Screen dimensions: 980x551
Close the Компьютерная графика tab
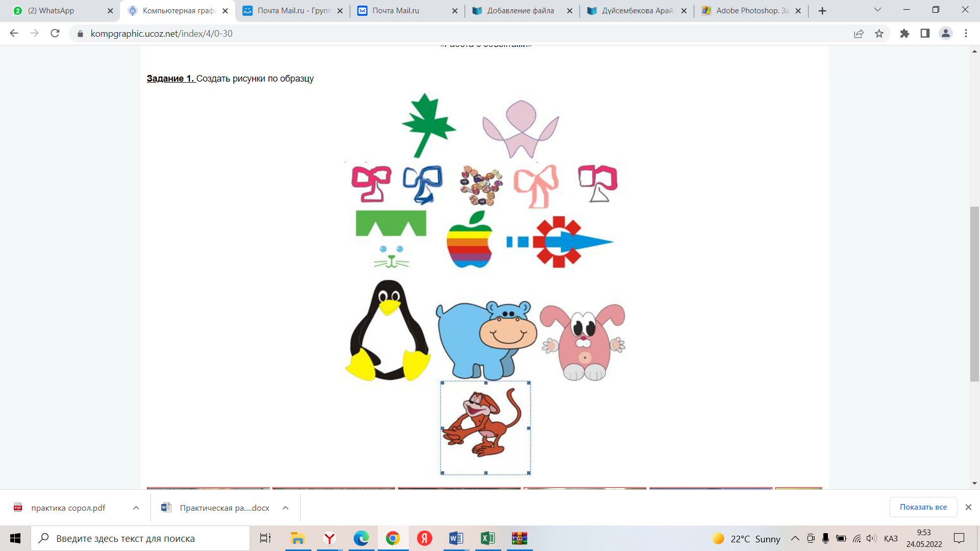pos(225,11)
